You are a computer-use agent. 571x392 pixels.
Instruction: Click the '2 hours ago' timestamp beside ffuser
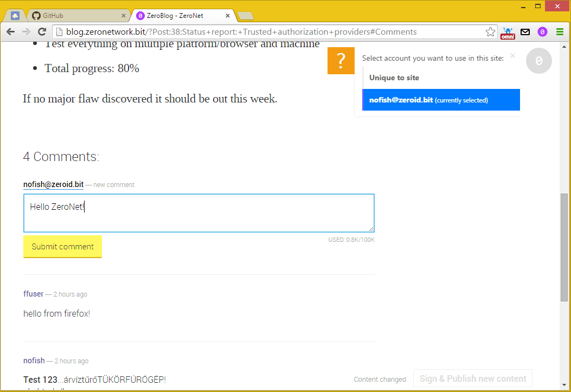point(70,294)
